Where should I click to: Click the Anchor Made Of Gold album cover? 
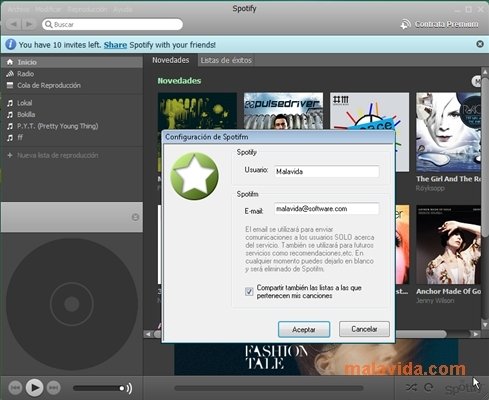click(448, 244)
